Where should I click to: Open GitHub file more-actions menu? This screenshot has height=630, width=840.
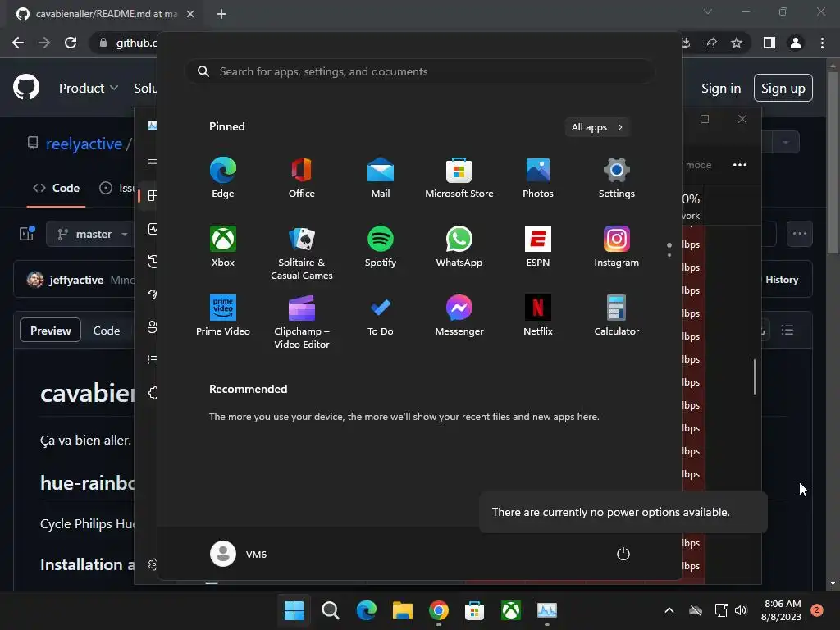(x=800, y=234)
